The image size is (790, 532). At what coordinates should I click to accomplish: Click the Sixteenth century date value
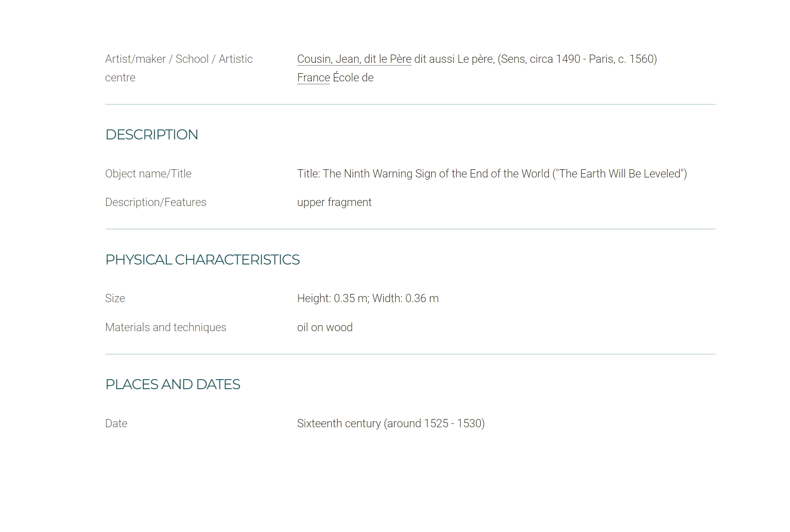[x=391, y=423]
